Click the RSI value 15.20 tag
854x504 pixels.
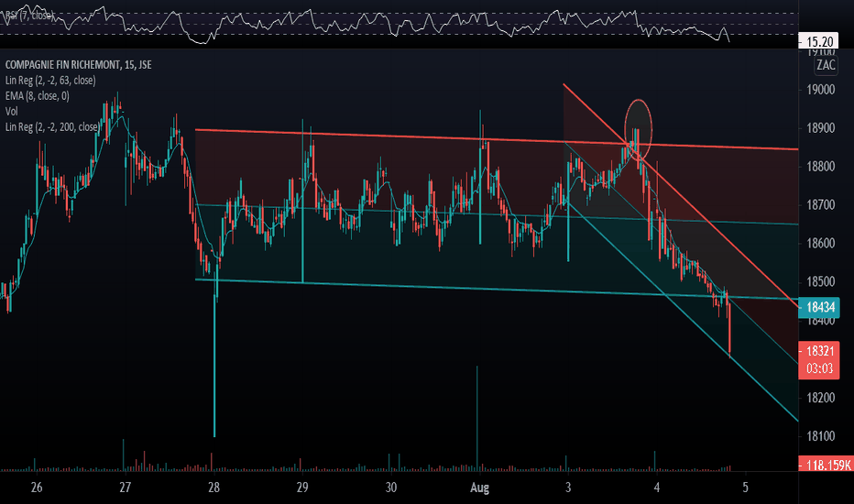tap(818, 41)
